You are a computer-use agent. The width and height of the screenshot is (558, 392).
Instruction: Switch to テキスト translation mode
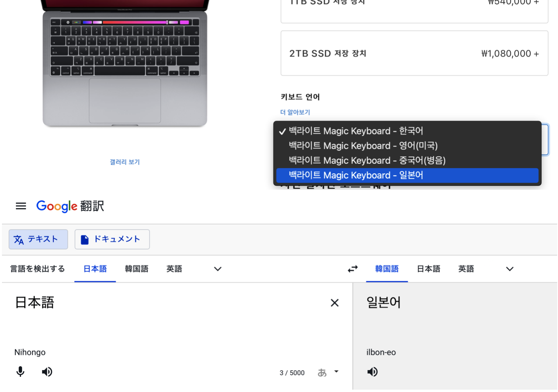[38, 239]
